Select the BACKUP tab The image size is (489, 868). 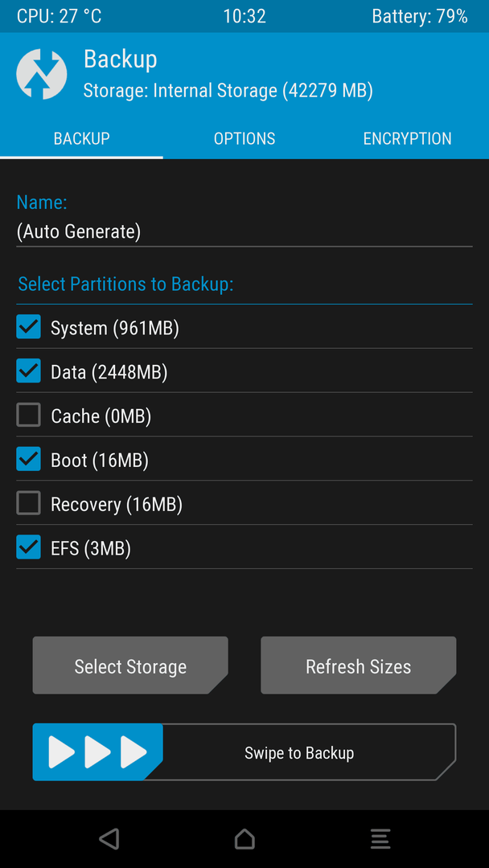pyautogui.click(x=81, y=138)
